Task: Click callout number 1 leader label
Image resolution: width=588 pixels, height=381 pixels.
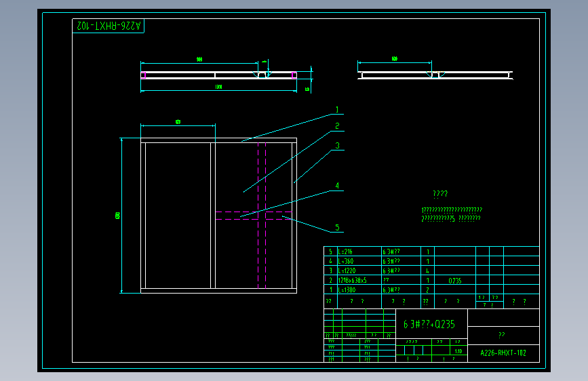Action: 337,110
